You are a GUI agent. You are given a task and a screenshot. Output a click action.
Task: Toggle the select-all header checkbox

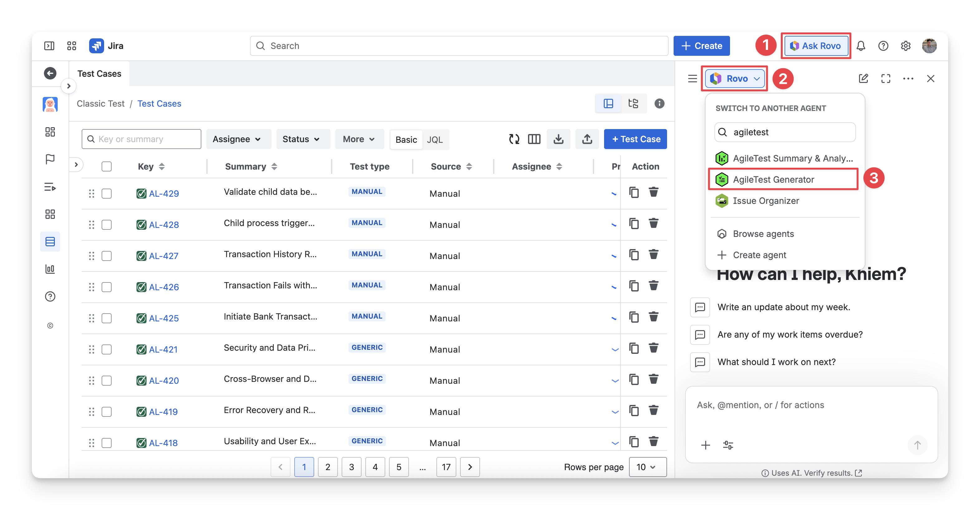[x=107, y=166]
